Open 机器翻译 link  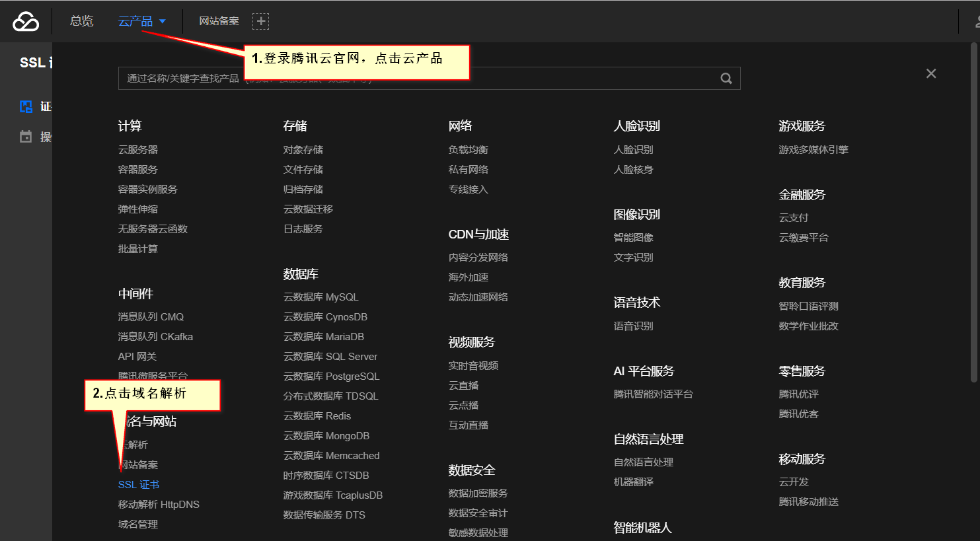634,482
